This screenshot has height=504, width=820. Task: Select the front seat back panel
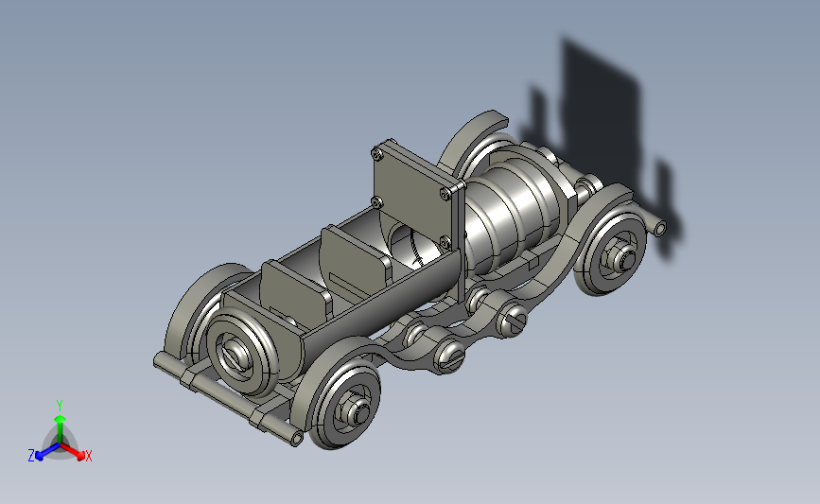tap(355, 259)
